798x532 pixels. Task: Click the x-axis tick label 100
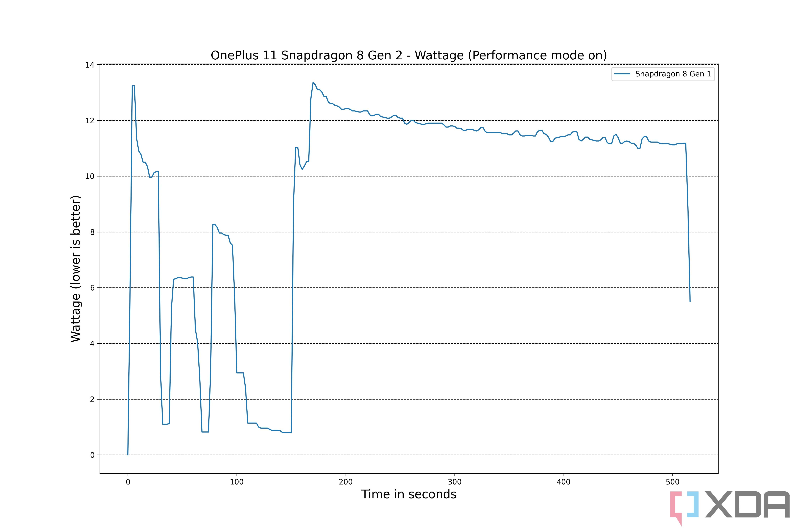coord(237,482)
